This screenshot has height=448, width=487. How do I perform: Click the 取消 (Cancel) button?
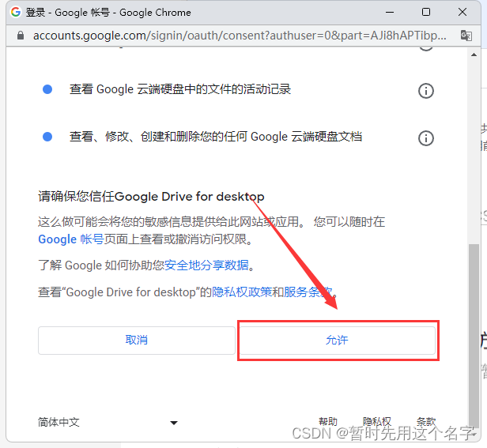tap(136, 341)
